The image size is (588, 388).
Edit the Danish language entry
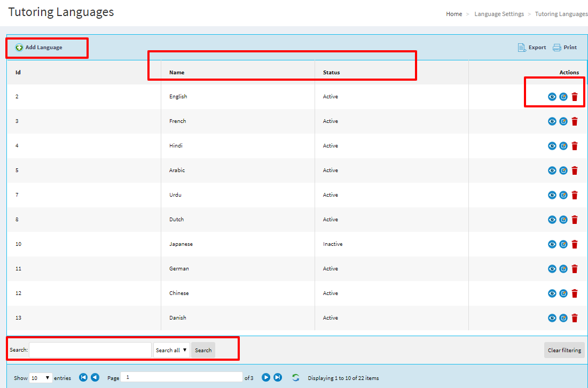coord(563,318)
